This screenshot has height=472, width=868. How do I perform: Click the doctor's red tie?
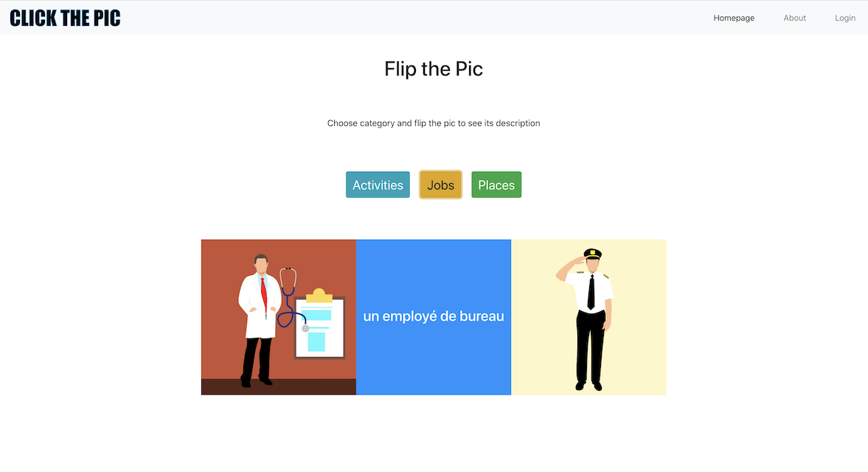[x=264, y=296]
